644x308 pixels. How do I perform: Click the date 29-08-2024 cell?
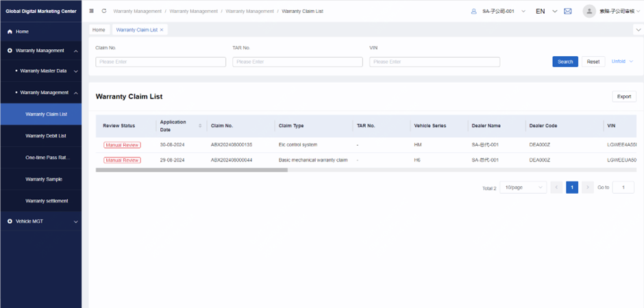173,160
